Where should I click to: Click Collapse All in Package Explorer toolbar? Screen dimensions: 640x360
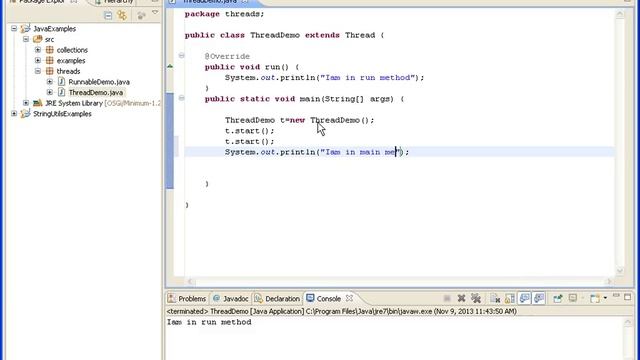[108, 16]
